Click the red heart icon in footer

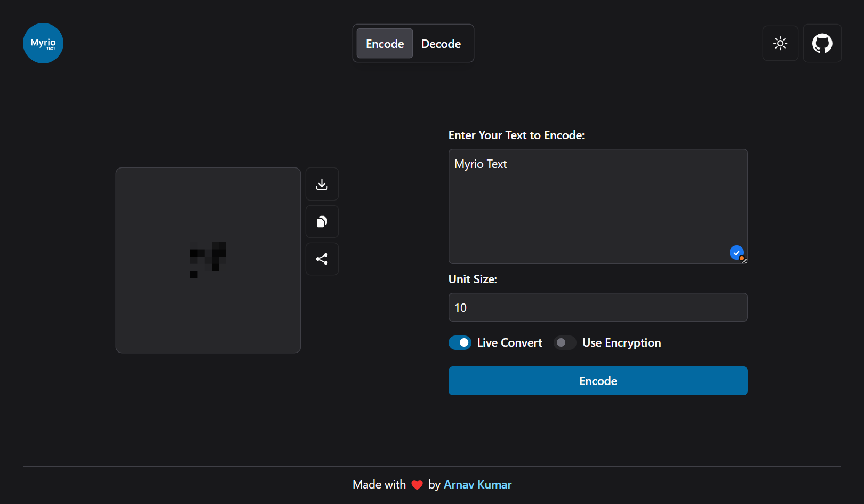click(x=417, y=485)
